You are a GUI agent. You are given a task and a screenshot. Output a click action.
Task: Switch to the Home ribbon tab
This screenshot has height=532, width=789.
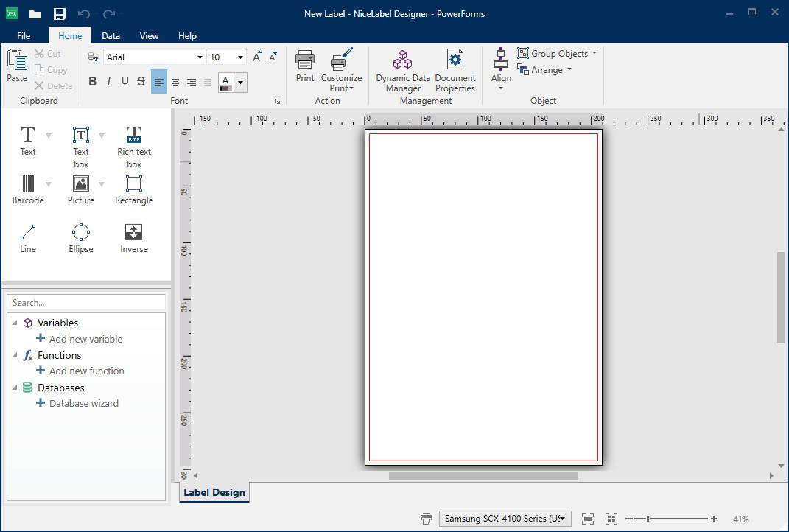tap(70, 35)
